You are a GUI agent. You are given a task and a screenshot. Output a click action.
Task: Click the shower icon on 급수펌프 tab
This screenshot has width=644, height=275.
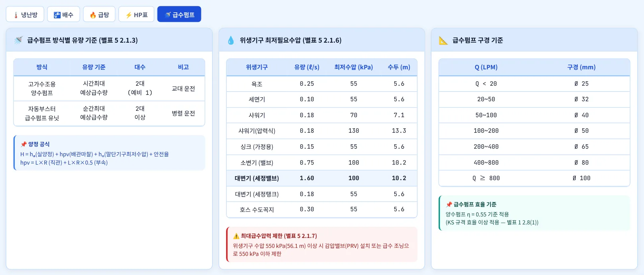pyautogui.click(x=168, y=15)
